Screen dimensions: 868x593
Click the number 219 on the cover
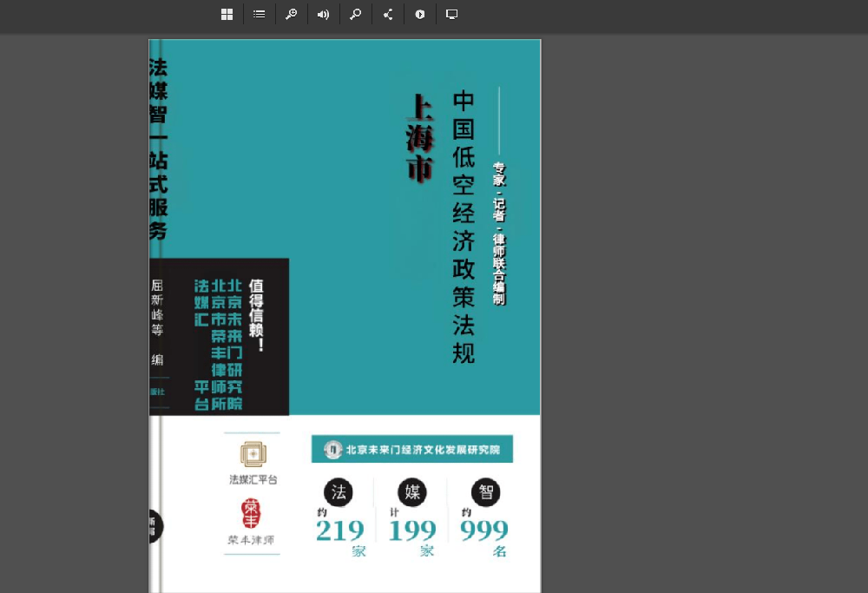[340, 530]
